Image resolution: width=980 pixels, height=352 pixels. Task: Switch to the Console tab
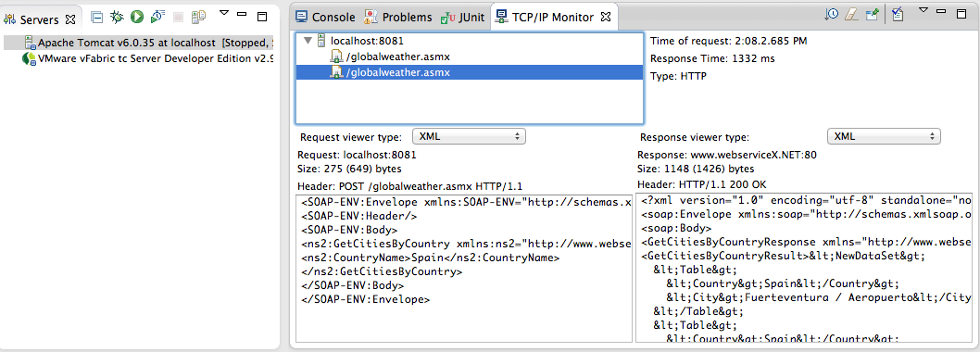click(x=325, y=17)
